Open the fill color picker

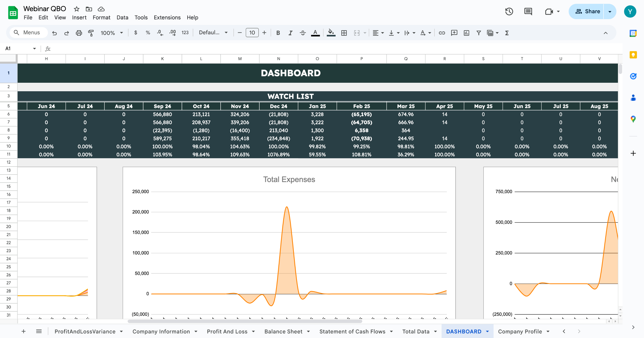point(331,33)
